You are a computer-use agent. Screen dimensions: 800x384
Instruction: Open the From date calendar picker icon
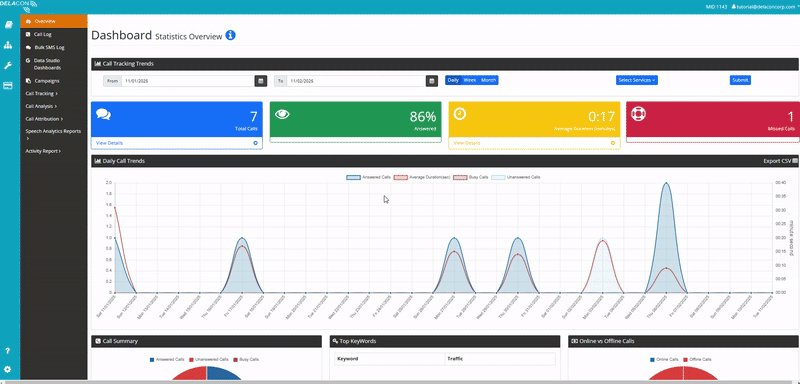tap(261, 81)
